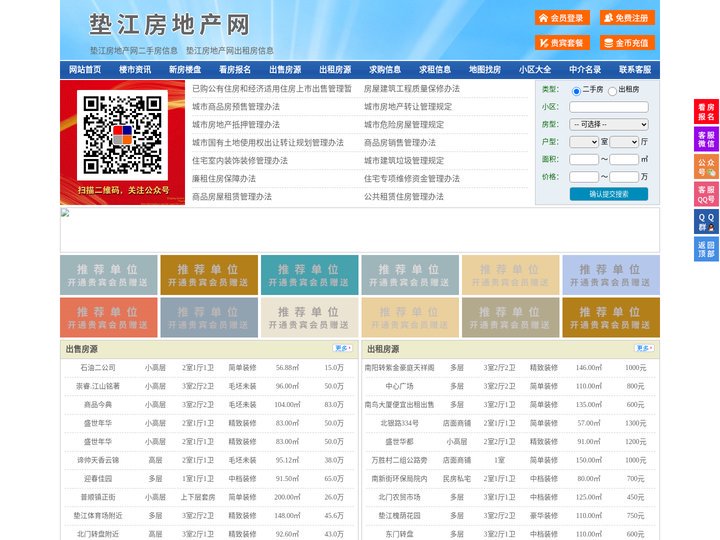
Task: Click the sidebar 看房报名 red icon
Action: pyautogui.click(x=706, y=112)
